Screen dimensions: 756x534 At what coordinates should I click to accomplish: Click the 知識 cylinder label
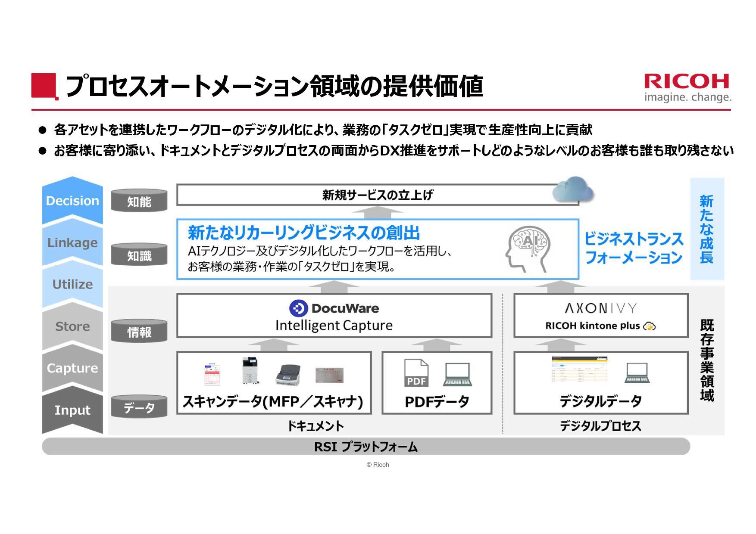tap(139, 255)
